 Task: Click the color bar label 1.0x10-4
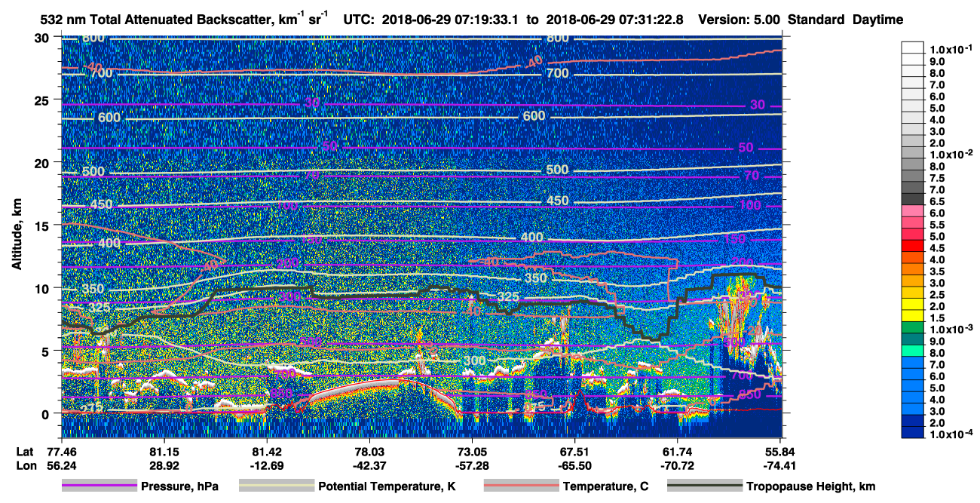[x=951, y=434]
